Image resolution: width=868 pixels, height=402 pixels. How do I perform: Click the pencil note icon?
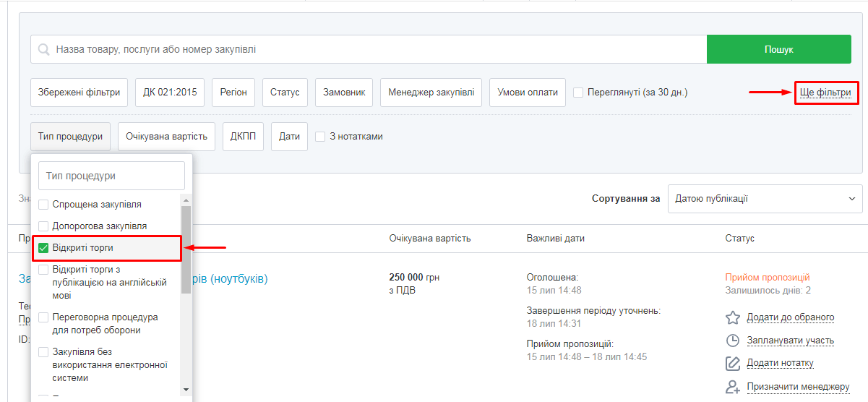click(x=733, y=364)
